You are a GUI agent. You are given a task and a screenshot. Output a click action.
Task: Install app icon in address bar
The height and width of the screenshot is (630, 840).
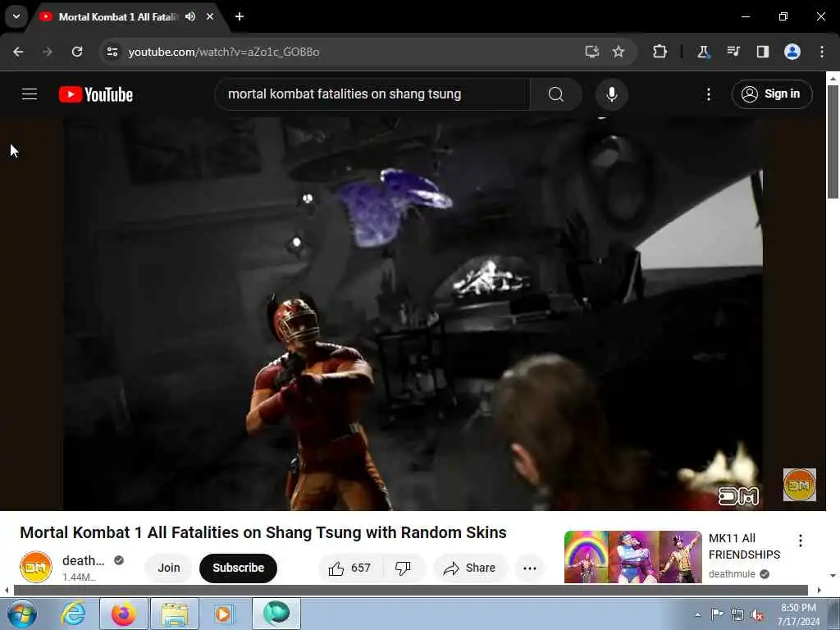point(591,52)
